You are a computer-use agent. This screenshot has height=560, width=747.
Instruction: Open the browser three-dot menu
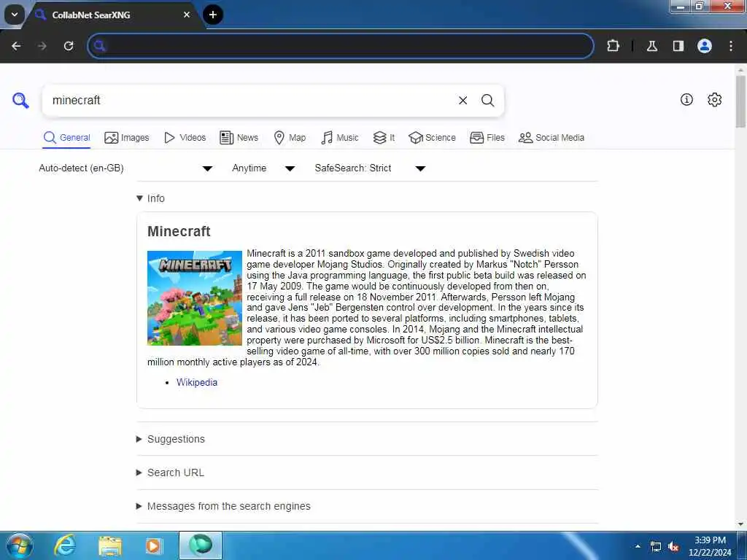(x=731, y=46)
